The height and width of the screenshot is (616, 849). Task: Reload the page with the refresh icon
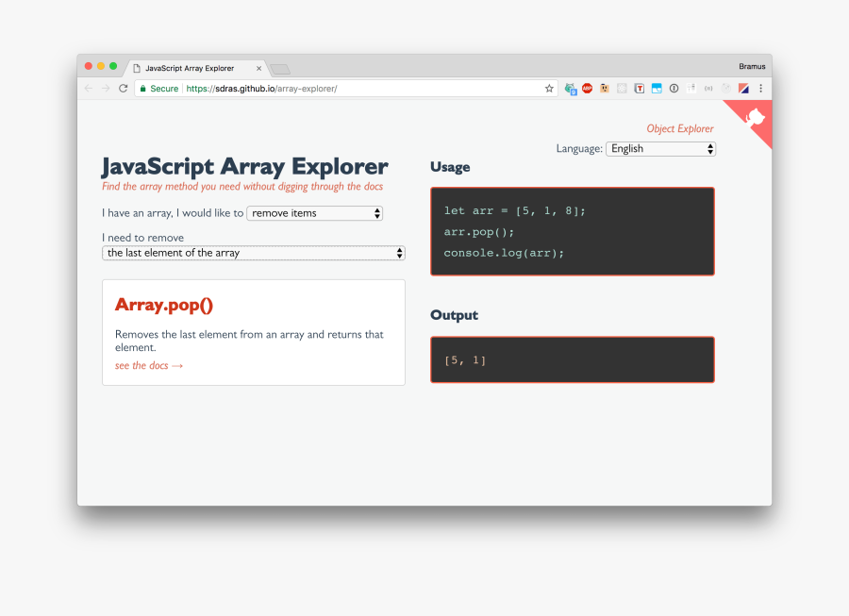click(x=123, y=89)
